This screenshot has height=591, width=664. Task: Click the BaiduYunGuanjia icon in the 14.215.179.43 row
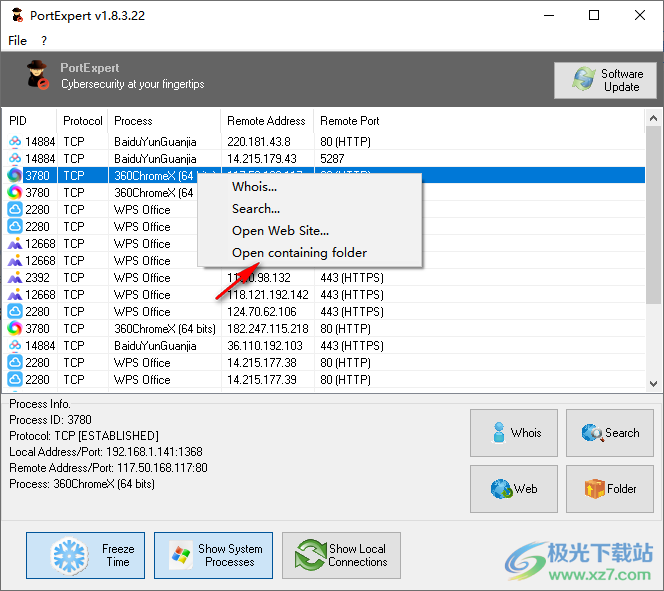tap(15, 158)
